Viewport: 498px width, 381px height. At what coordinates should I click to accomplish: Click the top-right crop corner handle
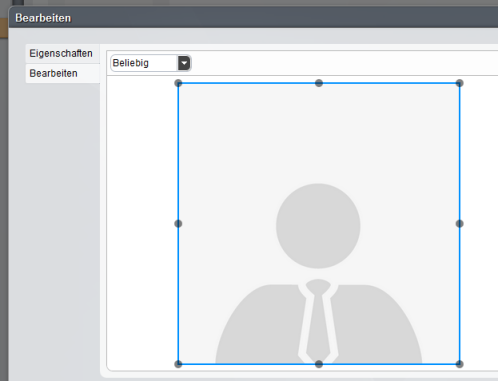coord(460,83)
